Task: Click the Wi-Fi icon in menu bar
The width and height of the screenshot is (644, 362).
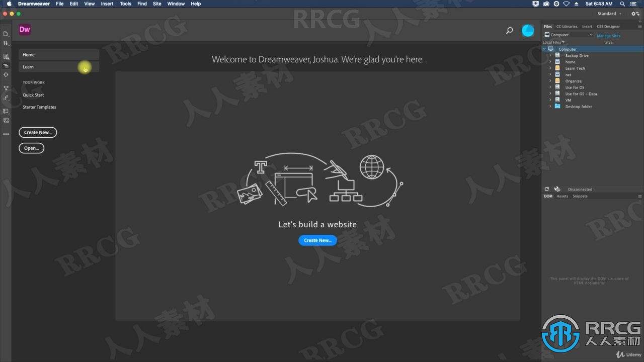Action: point(567,4)
